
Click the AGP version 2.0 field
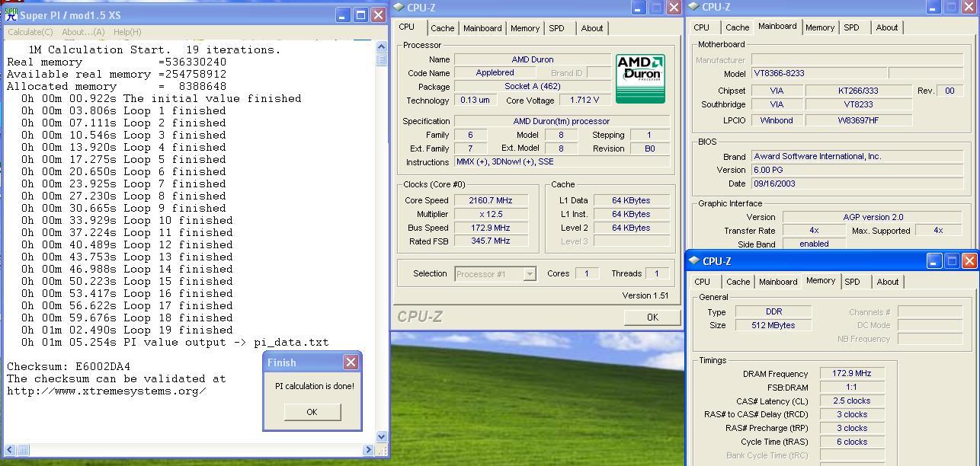pos(873,217)
